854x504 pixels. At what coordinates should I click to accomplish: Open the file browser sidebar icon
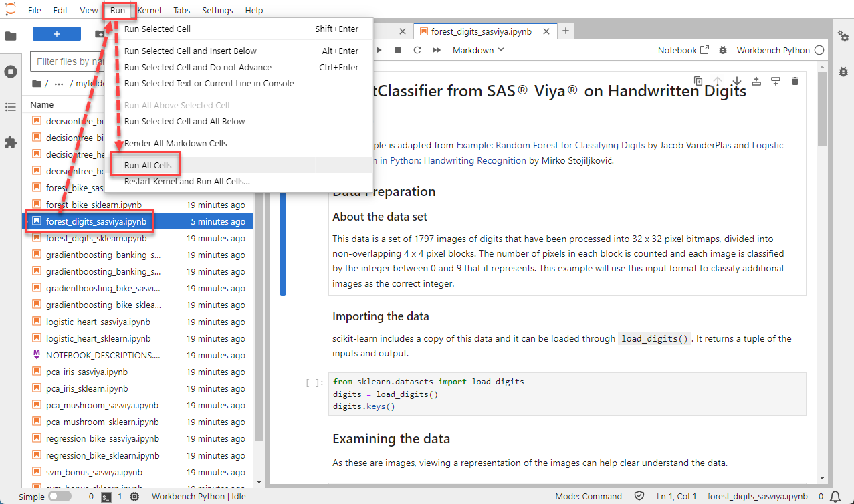tap(11, 36)
